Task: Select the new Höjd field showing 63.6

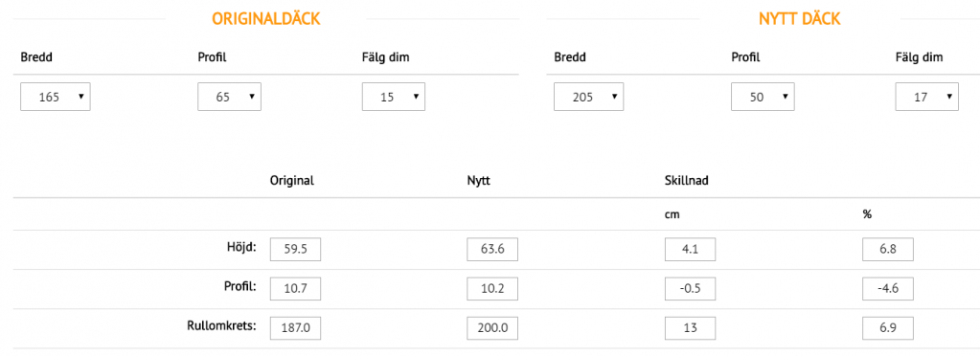Action: point(492,250)
